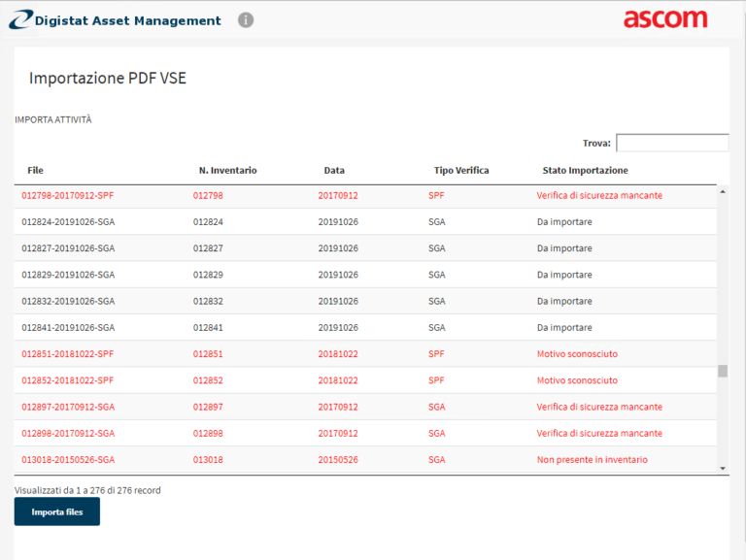Click the Digistat Asset Management logo

click(116, 20)
